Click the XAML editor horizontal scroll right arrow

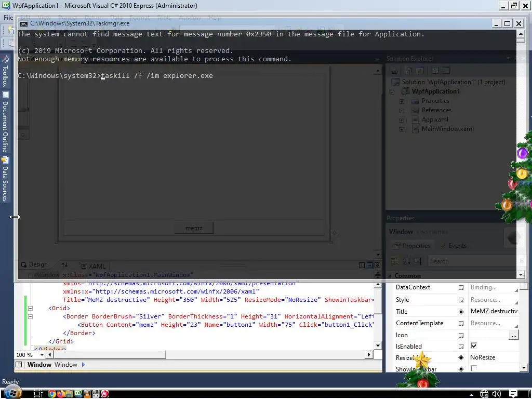point(369,355)
